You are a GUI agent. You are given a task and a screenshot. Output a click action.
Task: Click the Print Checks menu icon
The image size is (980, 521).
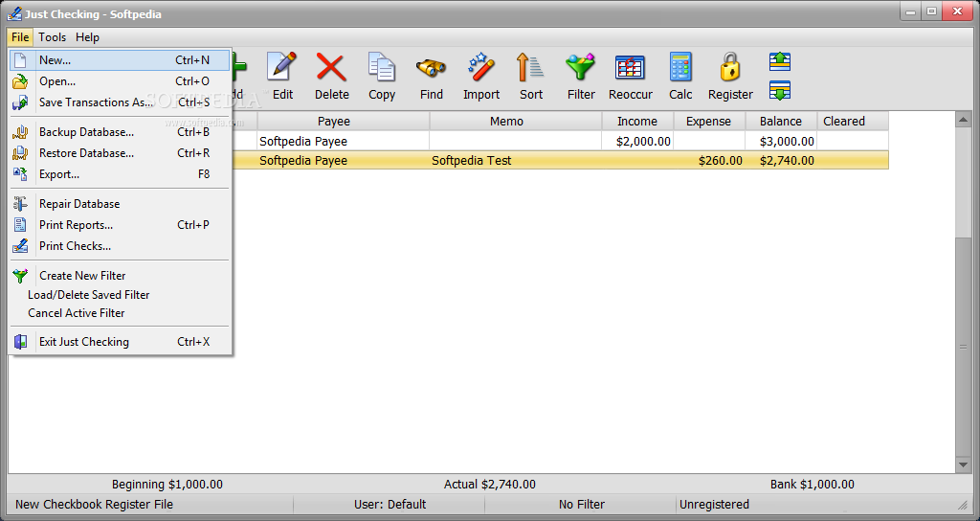[21, 246]
